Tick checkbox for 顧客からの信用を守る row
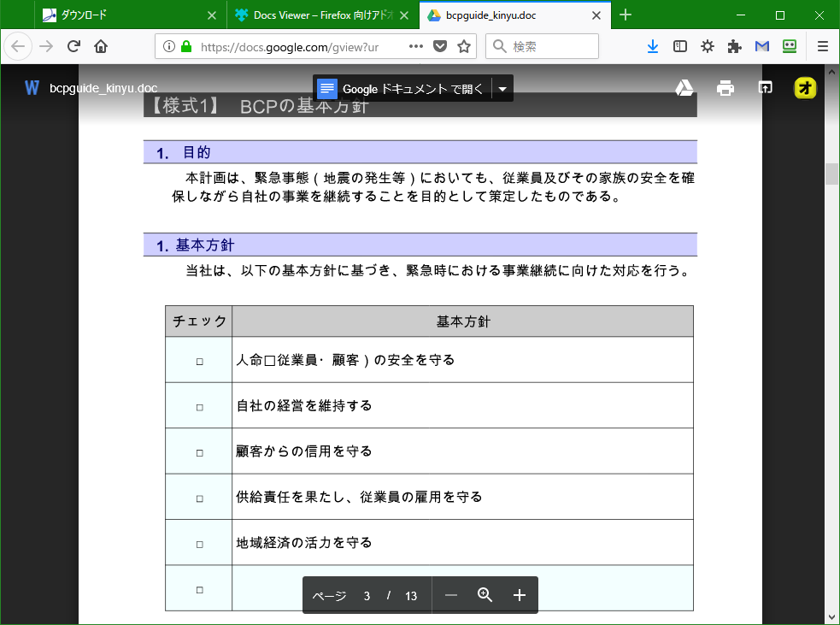Viewport: 840px width, 625px height. [x=200, y=453]
